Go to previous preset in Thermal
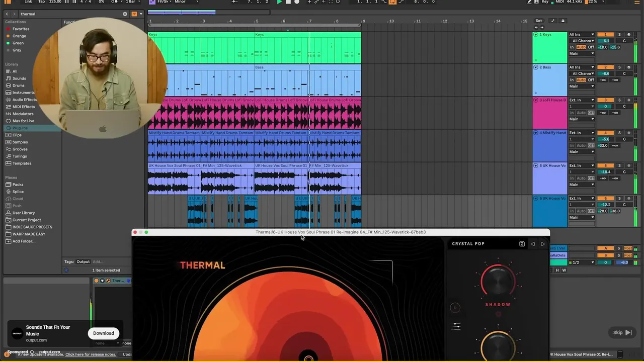Viewport: 644px width, 362px height. [x=533, y=244]
